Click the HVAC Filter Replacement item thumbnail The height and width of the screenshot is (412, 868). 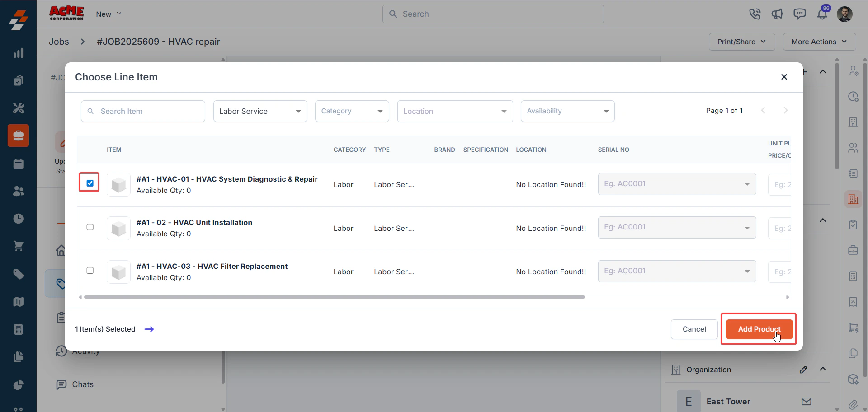(118, 272)
